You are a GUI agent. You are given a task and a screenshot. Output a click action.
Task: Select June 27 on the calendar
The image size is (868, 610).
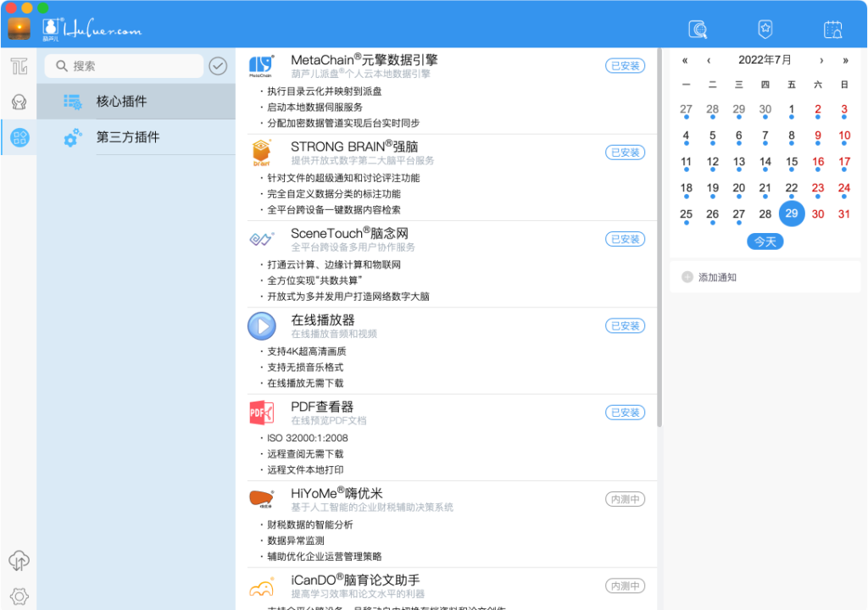coord(686,109)
